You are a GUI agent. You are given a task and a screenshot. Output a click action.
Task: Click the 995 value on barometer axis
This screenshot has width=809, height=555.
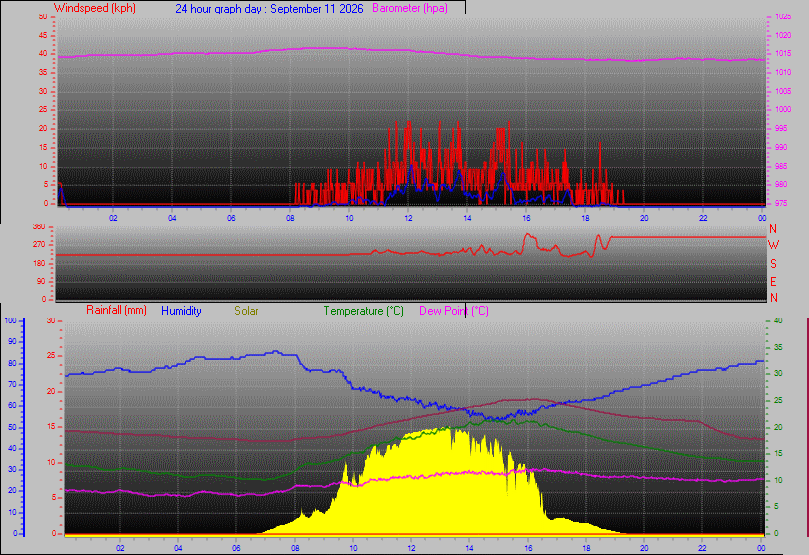click(781, 128)
